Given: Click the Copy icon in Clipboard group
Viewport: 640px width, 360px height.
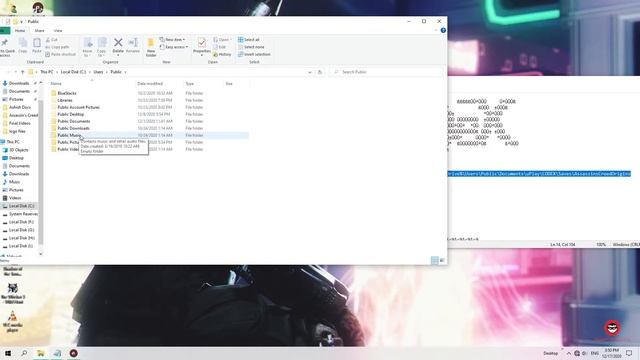Looking at the screenshot, I should tap(23, 46).
